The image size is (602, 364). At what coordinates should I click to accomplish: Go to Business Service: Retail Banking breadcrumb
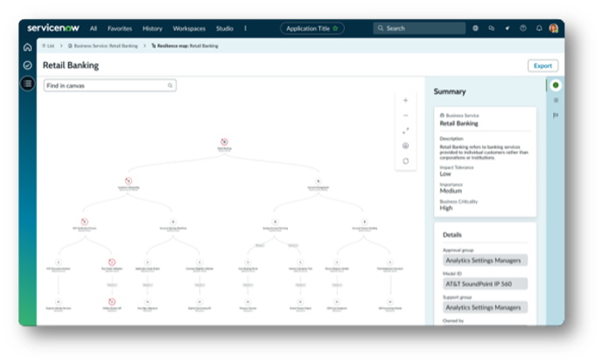(x=103, y=45)
